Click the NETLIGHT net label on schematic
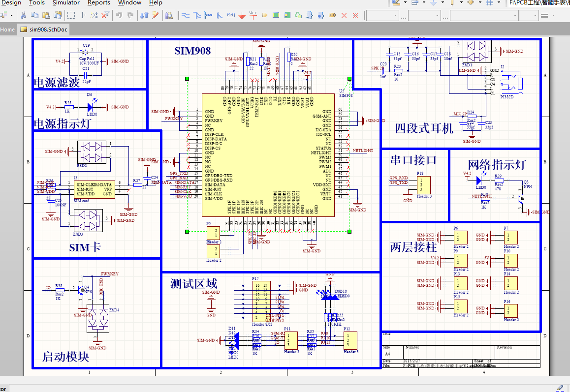Image resolution: width=570 pixels, height=392 pixels. [363, 151]
